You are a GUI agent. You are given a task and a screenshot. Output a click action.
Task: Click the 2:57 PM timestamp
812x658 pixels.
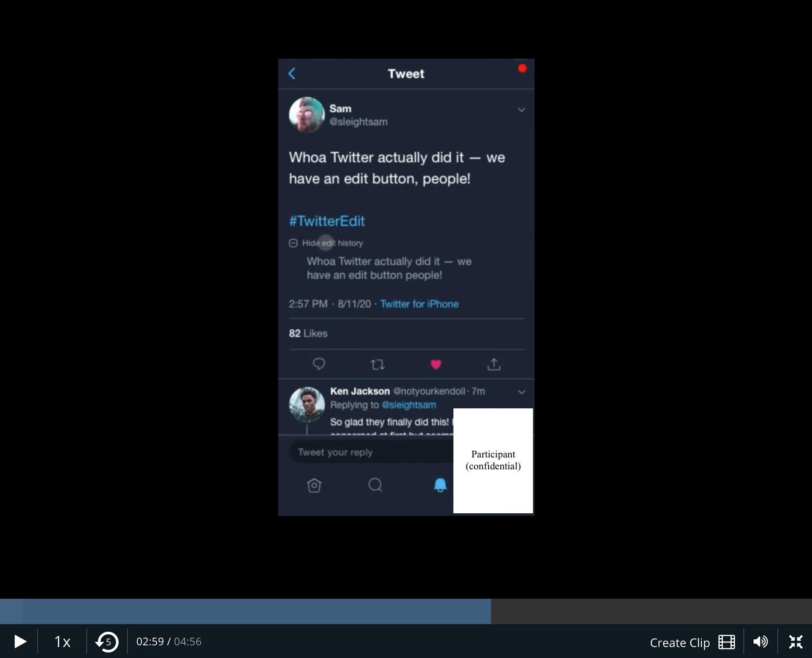tap(308, 304)
